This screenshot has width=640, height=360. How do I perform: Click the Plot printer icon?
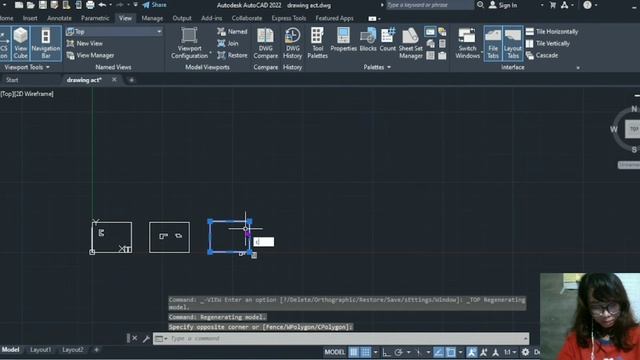(x=90, y=5)
